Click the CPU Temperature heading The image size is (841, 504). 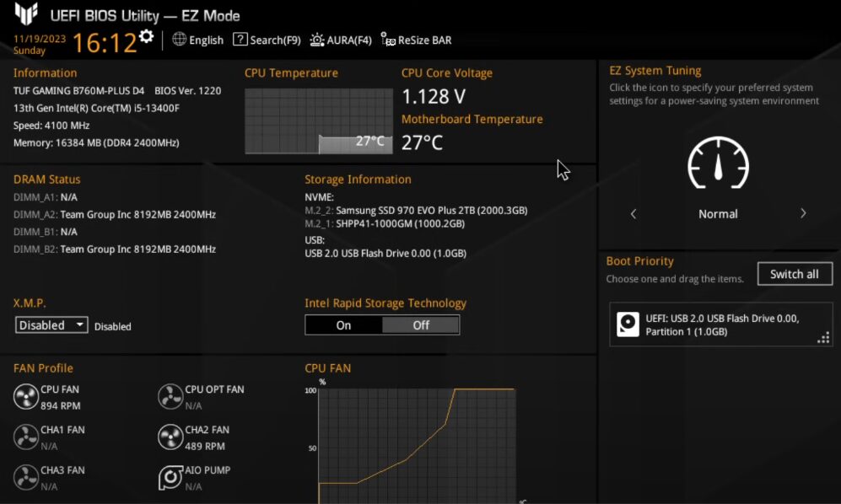point(292,73)
